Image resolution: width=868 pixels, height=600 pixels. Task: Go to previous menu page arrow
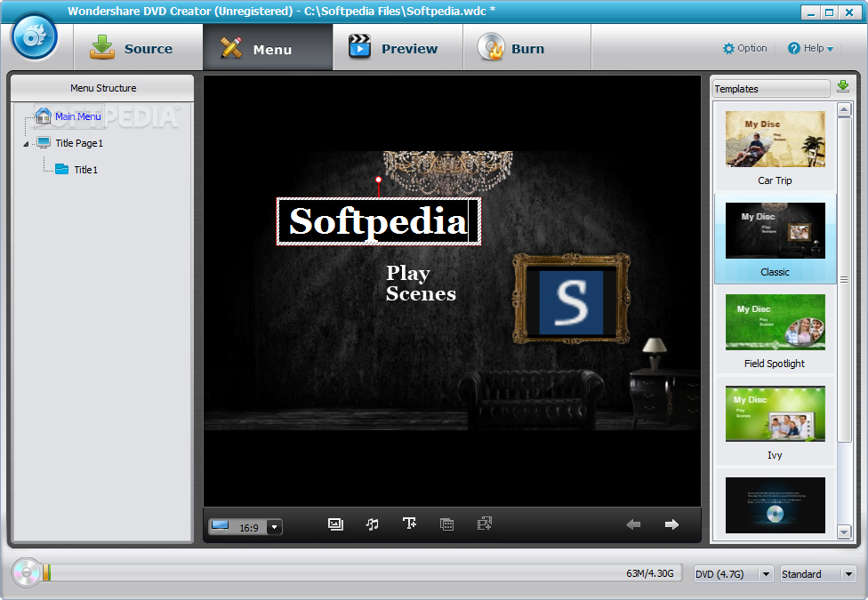633,524
